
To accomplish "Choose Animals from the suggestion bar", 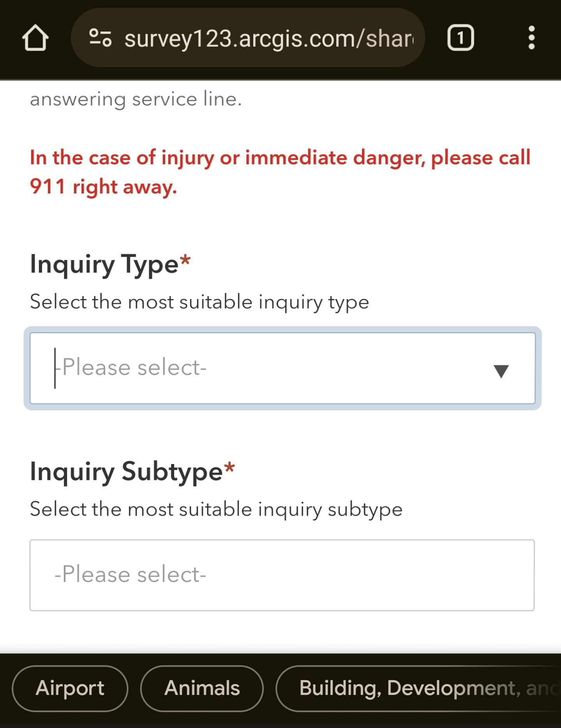I will click(201, 689).
